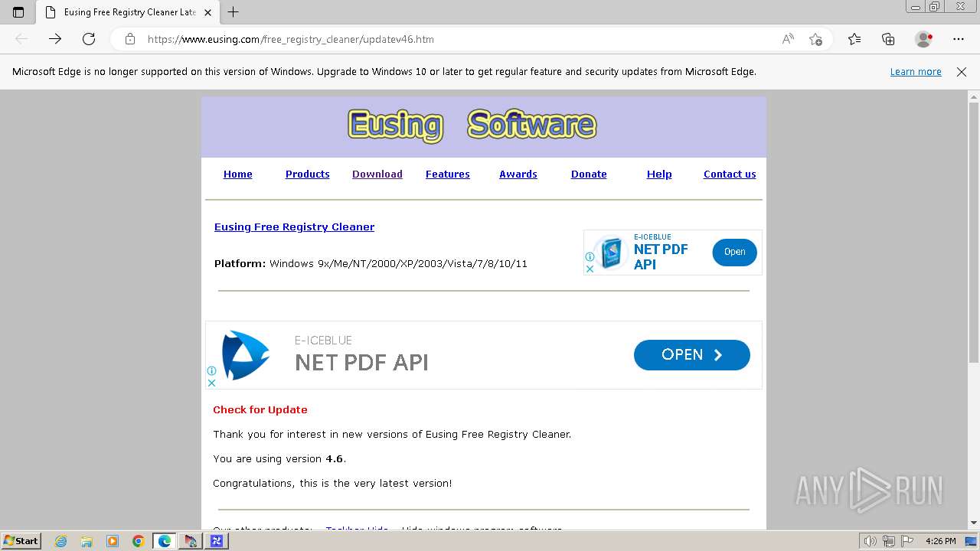Viewport: 980px width, 551px height.
Task: Close the large banner ad
Action: coord(212,383)
